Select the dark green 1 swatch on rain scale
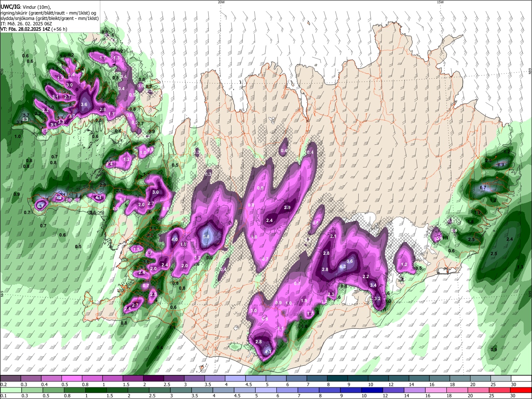Image resolution: width=532 pixels, height=399 pixels. point(96,390)
